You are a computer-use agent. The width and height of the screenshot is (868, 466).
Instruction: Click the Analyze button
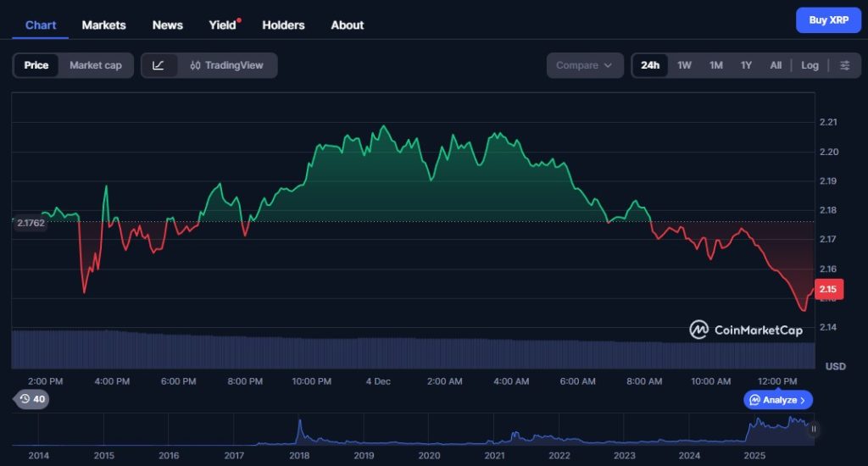tap(778, 400)
